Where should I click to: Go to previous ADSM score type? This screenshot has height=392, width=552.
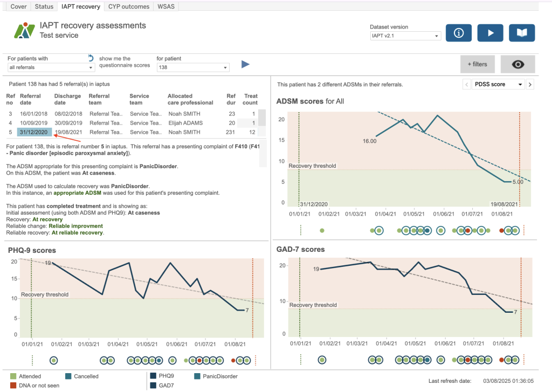coord(467,85)
